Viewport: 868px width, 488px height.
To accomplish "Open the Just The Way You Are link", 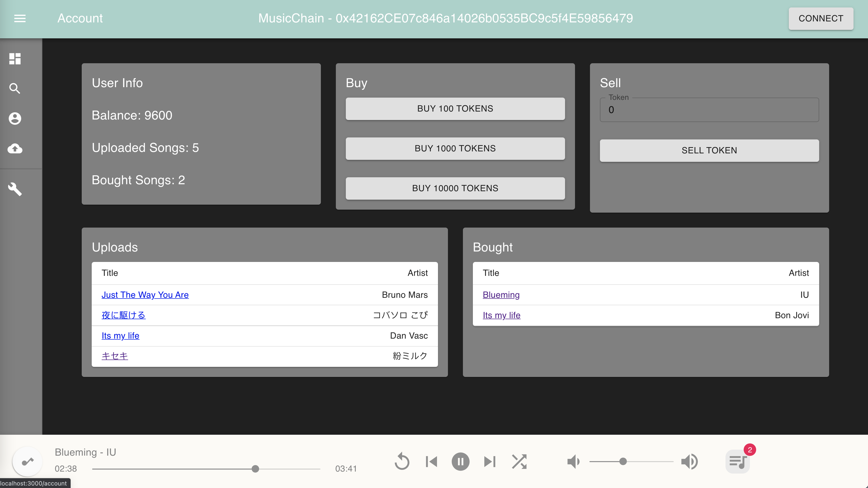I will coord(145,295).
